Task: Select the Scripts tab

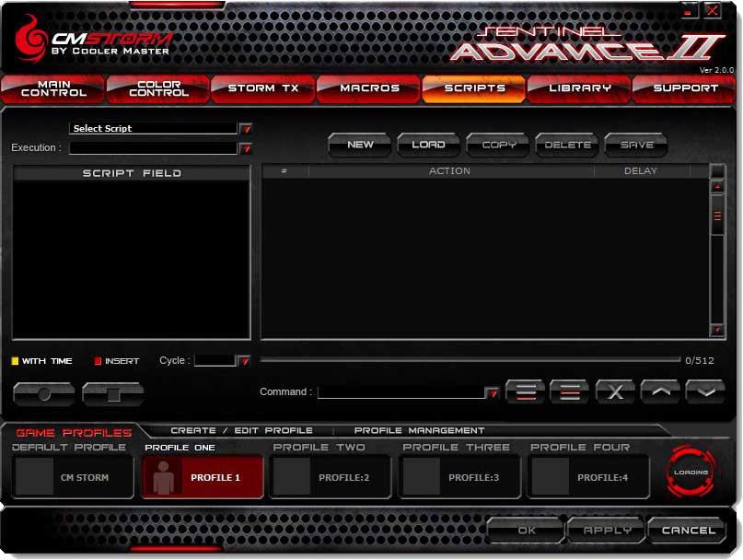Action: coord(474,88)
